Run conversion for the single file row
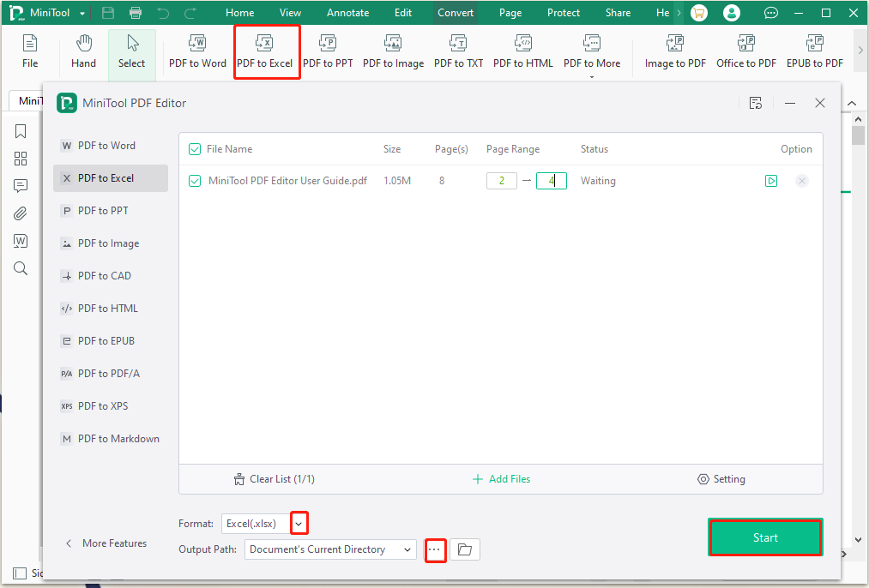Image resolution: width=869 pixels, height=588 pixels. tap(770, 181)
